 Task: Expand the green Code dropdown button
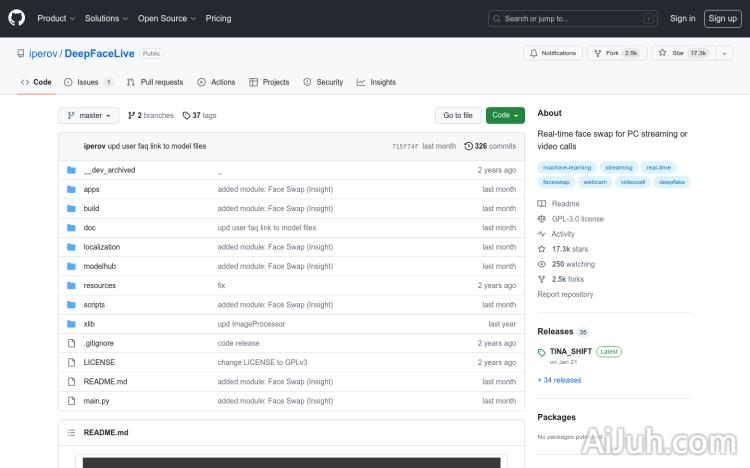pyautogui.click(x=505, y=116)
